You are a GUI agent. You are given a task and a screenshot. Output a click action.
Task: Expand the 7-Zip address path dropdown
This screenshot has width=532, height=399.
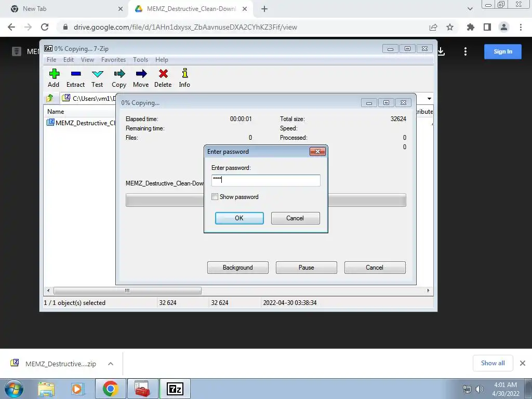click(x=429, y=98)
